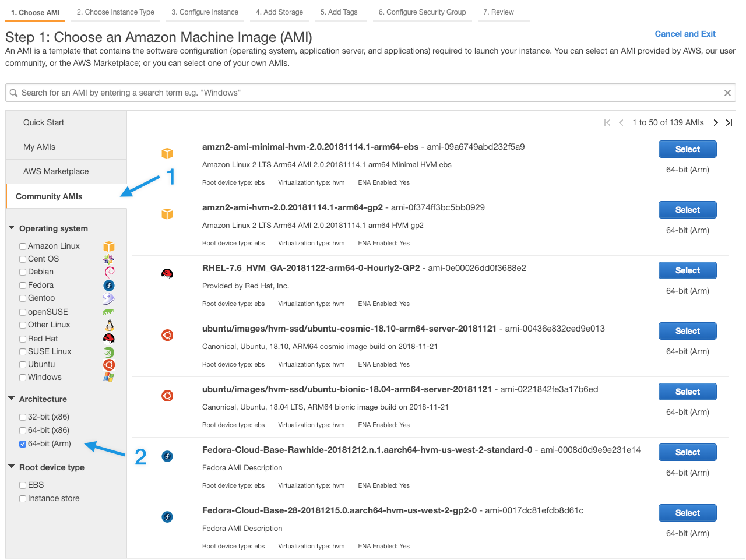Click the Fedora logo in filter list
746x560 pixels.
[109, 286]
